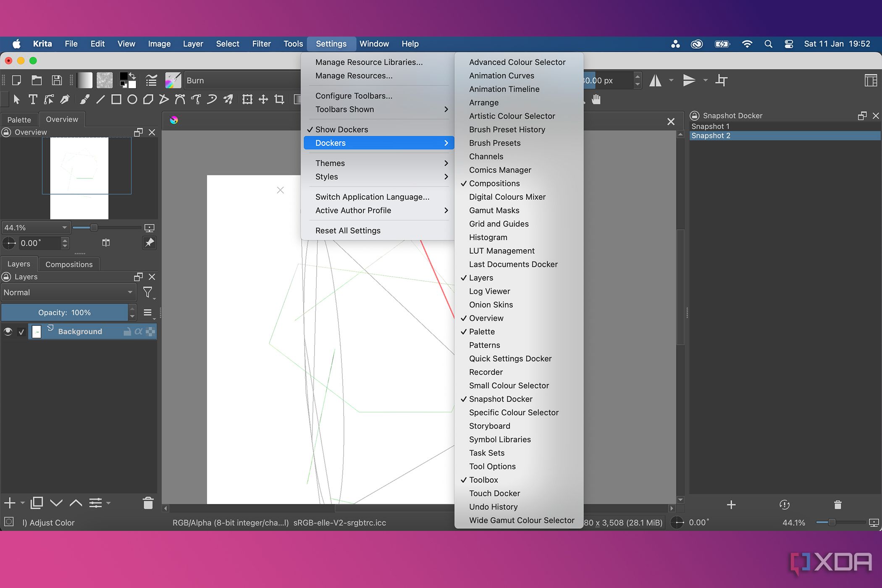Toggle Compositions docker visibility
The image size is (882, 588).
(x=494, y=183)
